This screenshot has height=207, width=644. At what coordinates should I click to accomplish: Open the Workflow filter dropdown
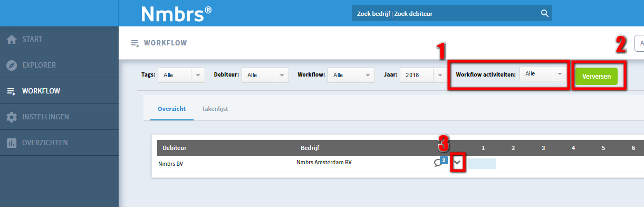click(351, 75)
